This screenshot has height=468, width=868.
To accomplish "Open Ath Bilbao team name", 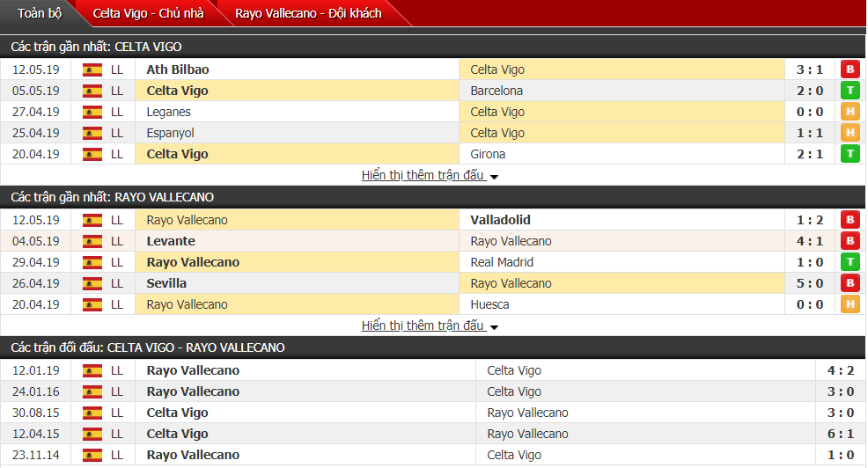I will (x=178, y=69).
